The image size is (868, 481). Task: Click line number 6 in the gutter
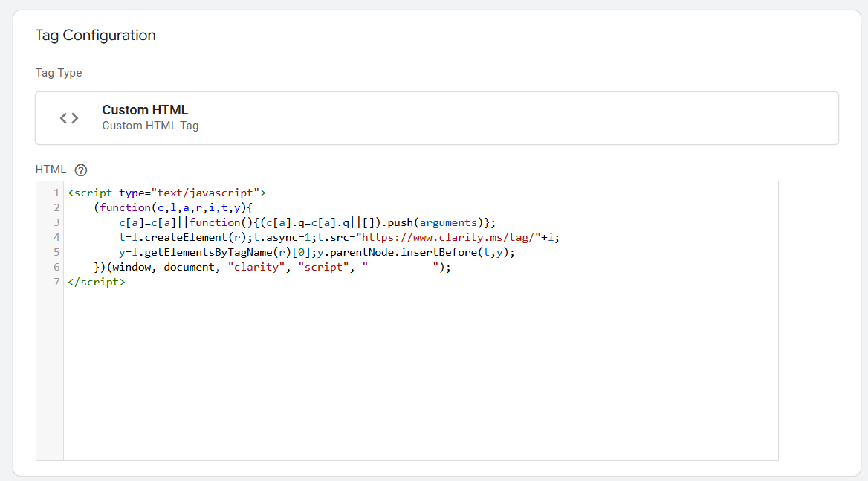56,268
